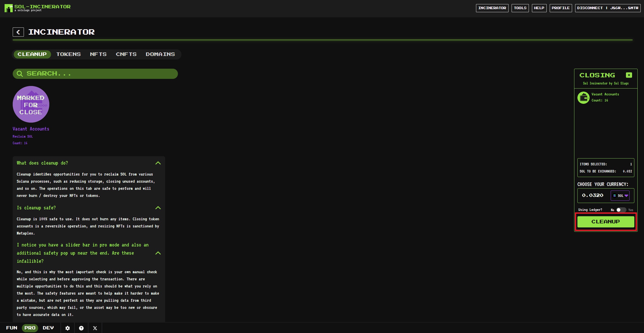The height and width of the screenshot is (333, 644).
Task: Switch to DEV mode
Action: click(48, 328)
